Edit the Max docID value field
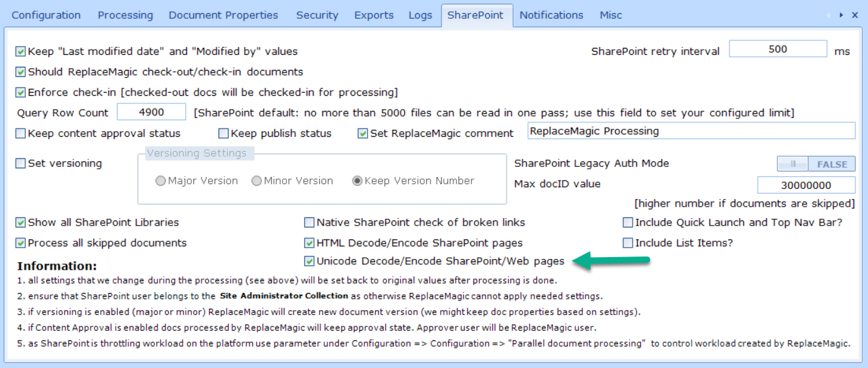The width and height of the screenshot is (868, 368). [x=806, y=185]
